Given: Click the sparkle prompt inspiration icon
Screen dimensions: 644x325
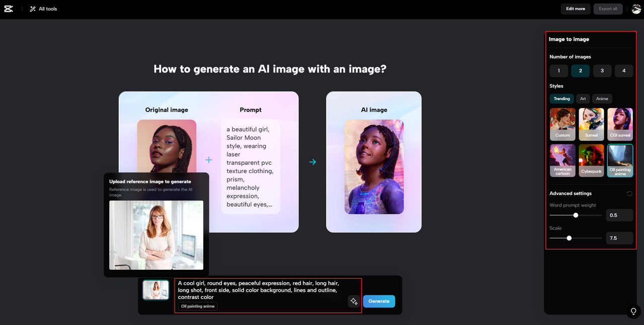Looking at the screenshot, I should click(x=354, y=301).
